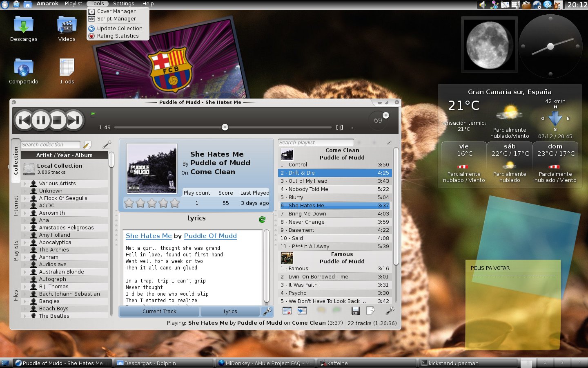Expand the A Flock Of Seagulls entry
Viewport: 588px width, 368px height.
click(25, 198)
